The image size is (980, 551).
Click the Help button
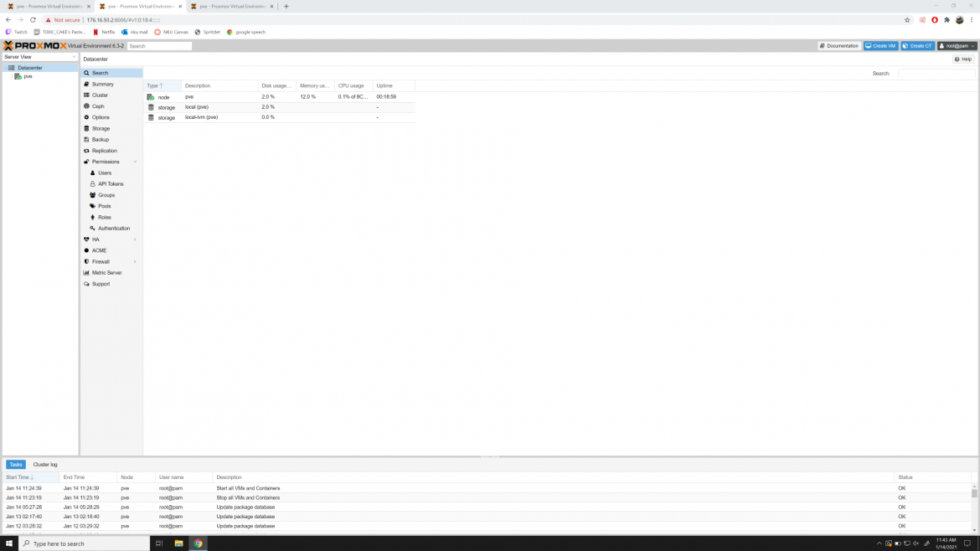coord(963,59)
